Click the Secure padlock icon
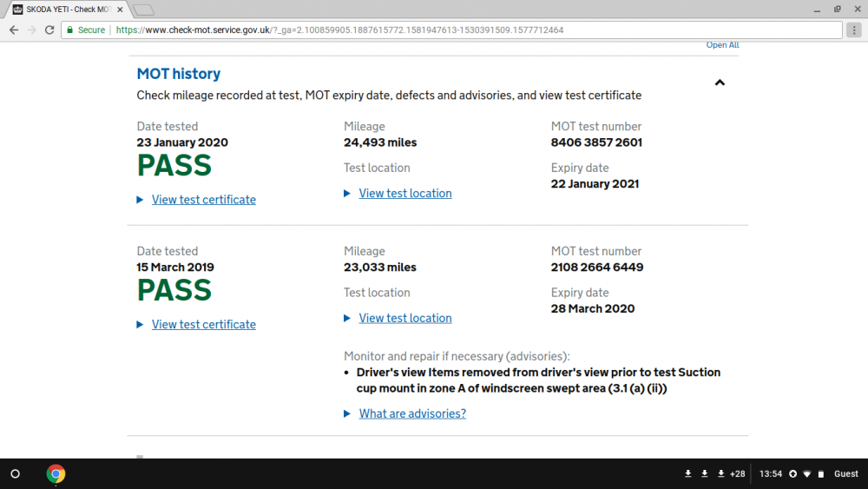 [69, 30]
